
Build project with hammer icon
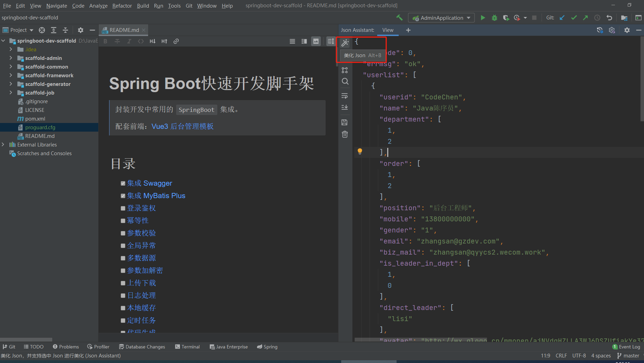pyautogui.click(x=400, y=18)
